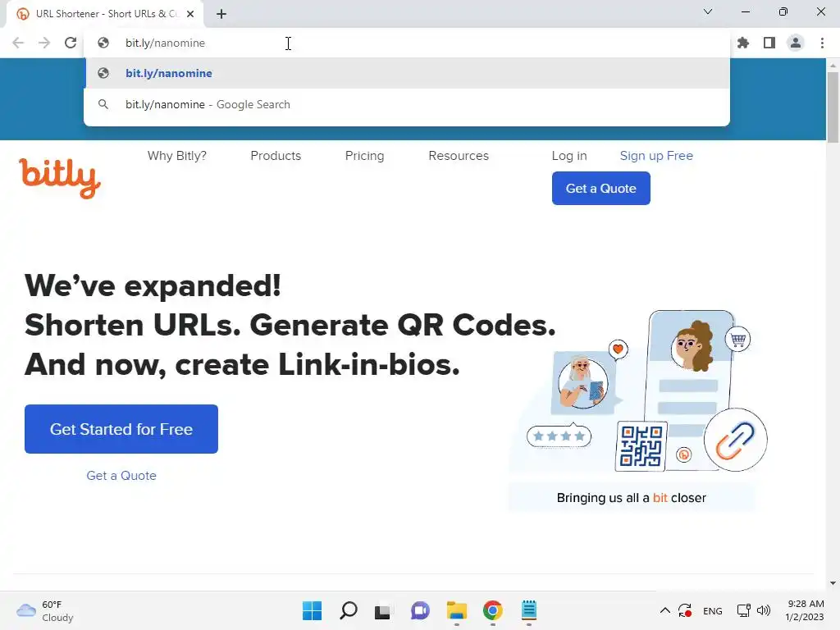Select the bit.ly/nanomine URL suggestion
This screenshot has height=630, width=840.
[407, 73]
